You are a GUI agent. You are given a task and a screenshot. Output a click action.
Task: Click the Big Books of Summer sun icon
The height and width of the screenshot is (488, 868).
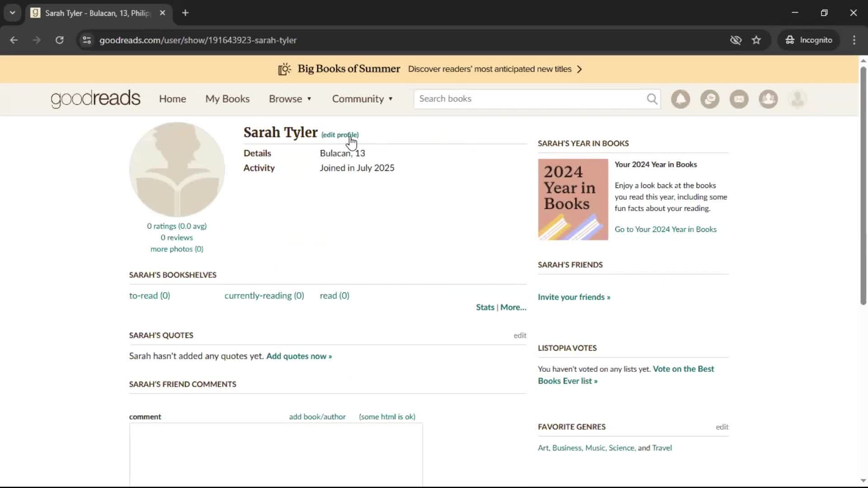(284, 69)
